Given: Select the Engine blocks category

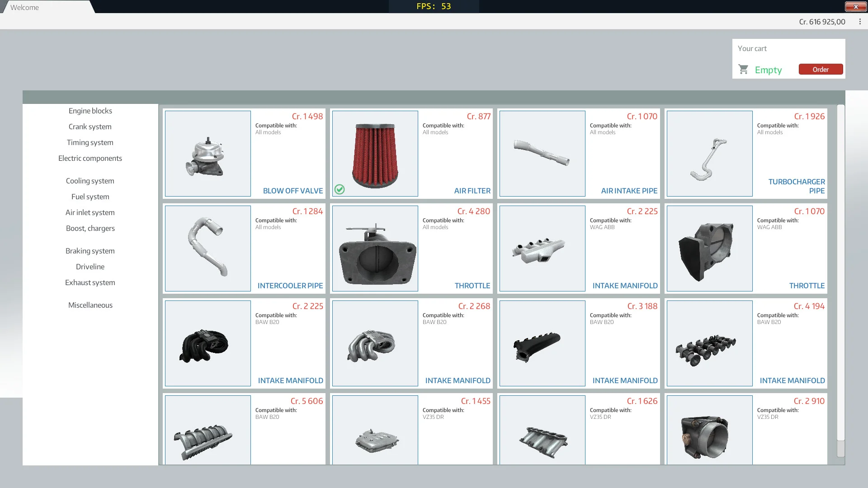Looking at the screenshot, I should [x=90, y=110].
